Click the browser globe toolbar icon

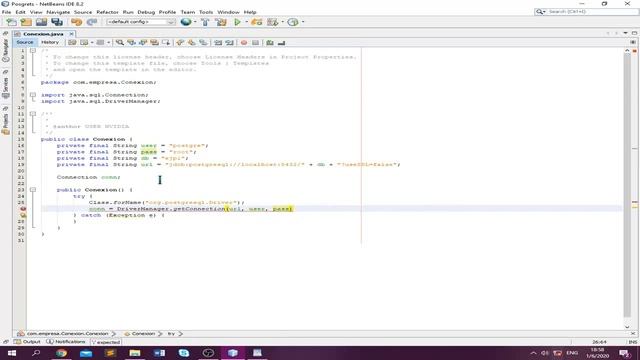(x=186, y=22)
